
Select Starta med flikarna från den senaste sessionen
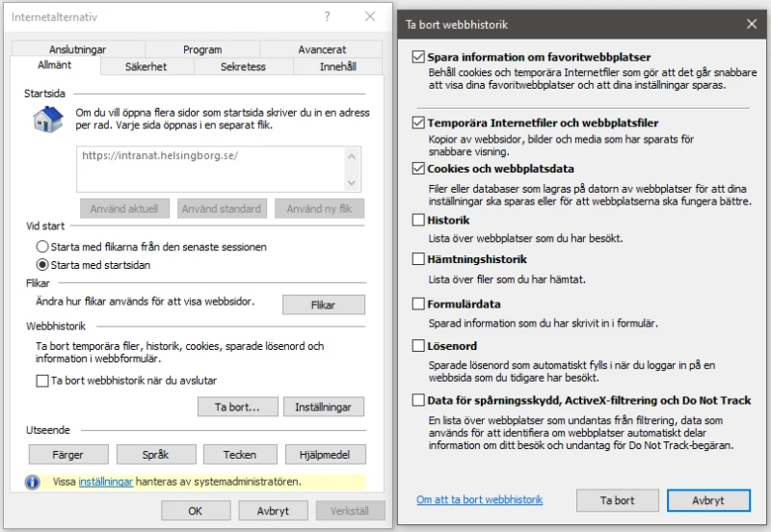tap(42, 247)
